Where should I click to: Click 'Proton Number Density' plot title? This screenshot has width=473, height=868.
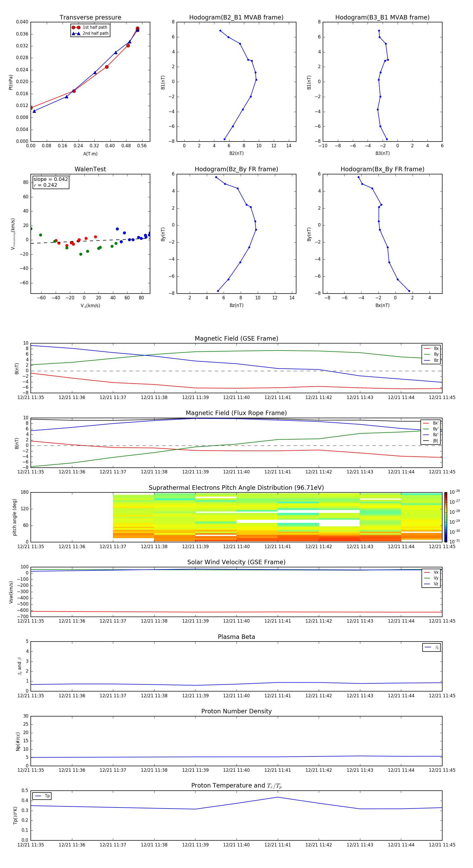tap(236, 711)
